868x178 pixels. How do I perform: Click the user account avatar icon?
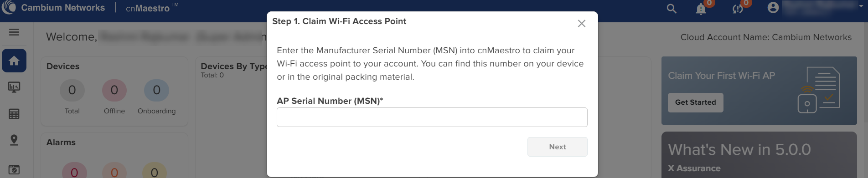coord(773,8)
